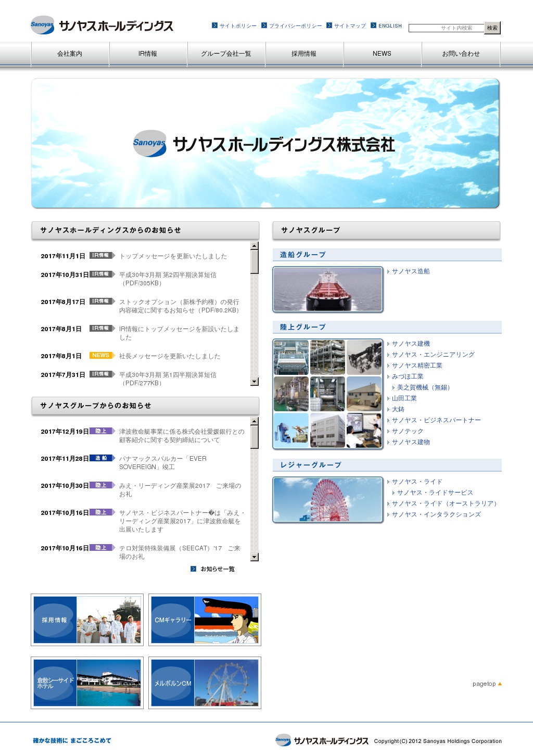Screen dimensions: 533x756
Task: Click the arrow icon beside お知らせ一覧
Action: tap(194, 569)
